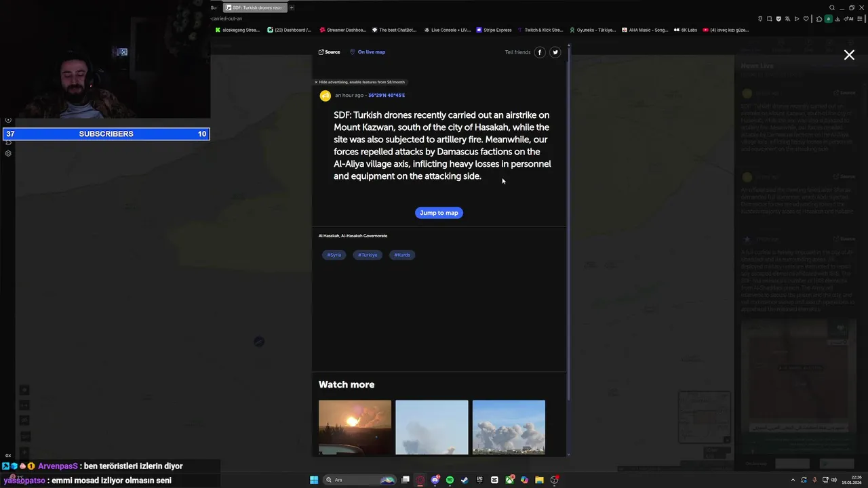
Task: Open the (23) Dashboard bookmark
Action: click(290, 30)
